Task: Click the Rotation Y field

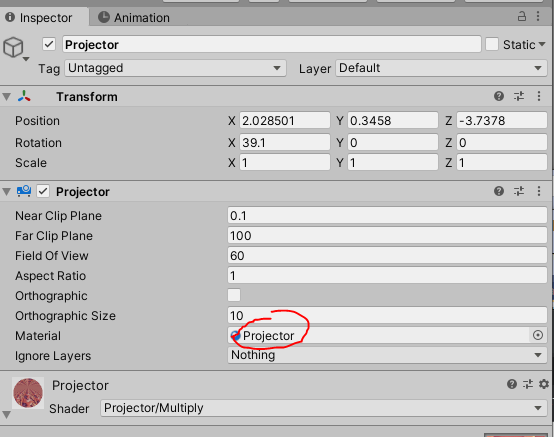Action: [x=393, y=142]
